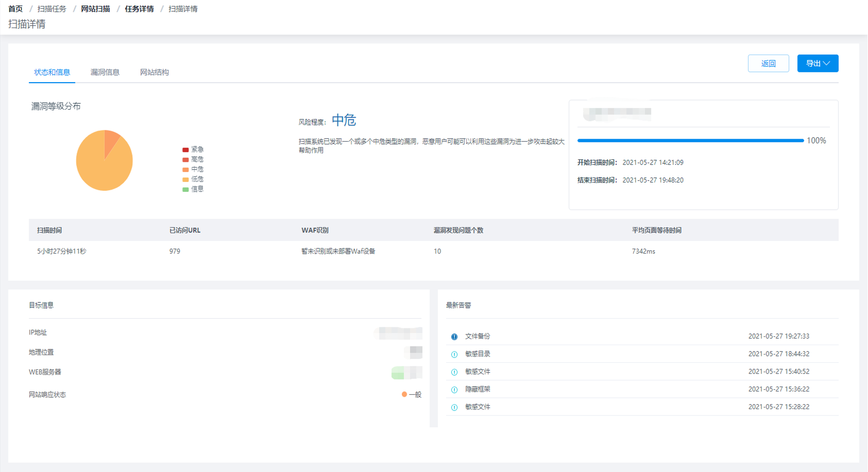Toggle 紧急 legend item in pie chart
The width and height of the screenshot is (868, 472).
pos(193,149)
